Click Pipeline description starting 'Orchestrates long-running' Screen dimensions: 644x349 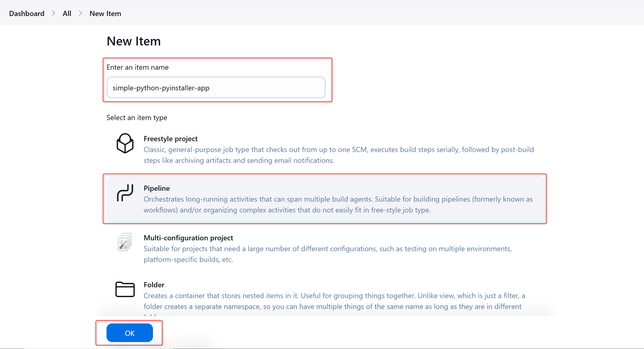[338, 205]
